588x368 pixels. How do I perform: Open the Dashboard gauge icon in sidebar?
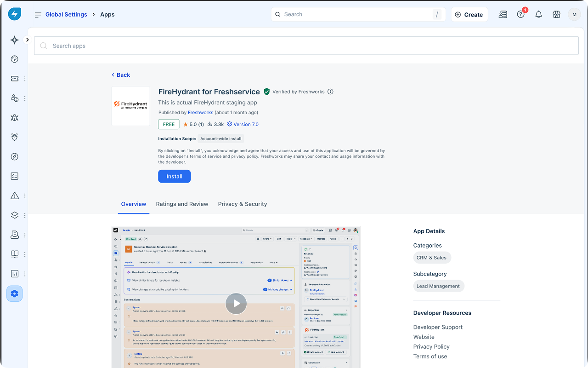pos(14,59)
